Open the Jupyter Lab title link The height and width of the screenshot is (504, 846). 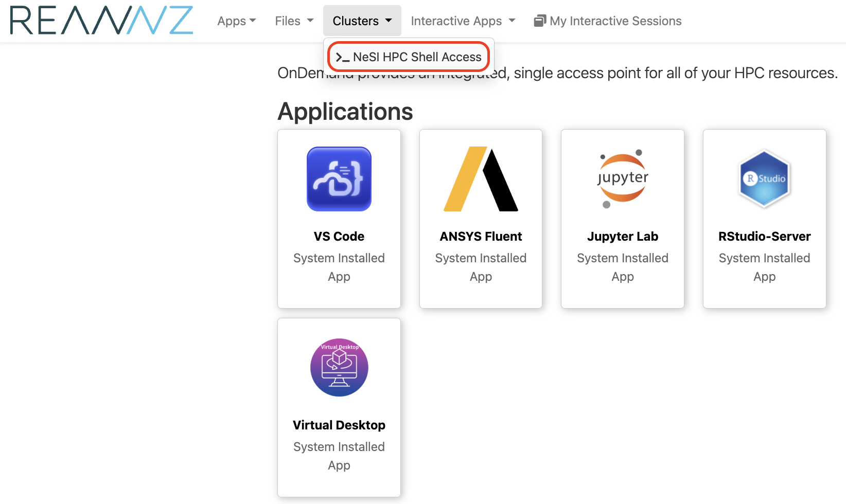(x=623, y=237)
